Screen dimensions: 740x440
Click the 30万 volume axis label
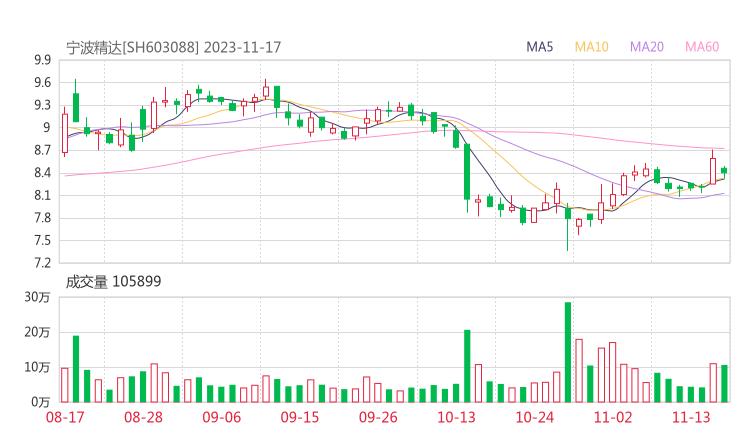37,297
